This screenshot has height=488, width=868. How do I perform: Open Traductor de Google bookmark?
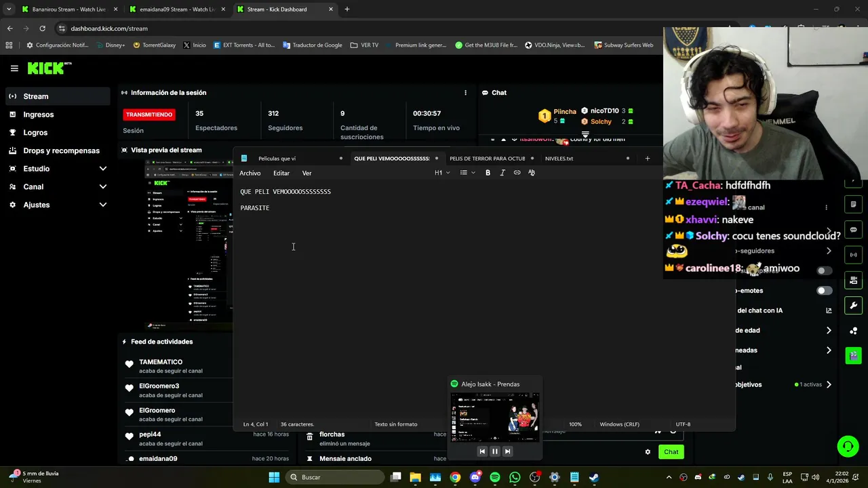312,45
